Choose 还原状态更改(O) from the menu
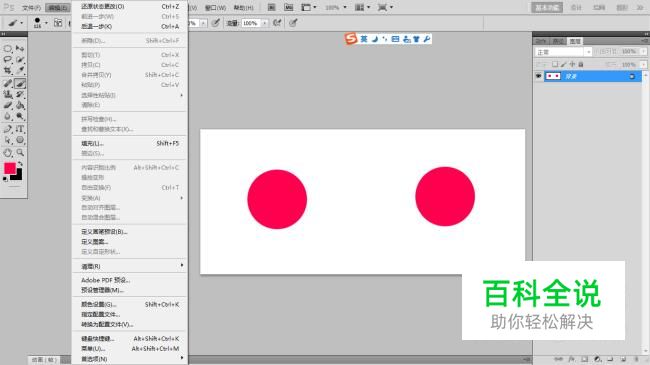Image resolution: width=650 pixels, height=365 pixels. [x=129, y=6]
